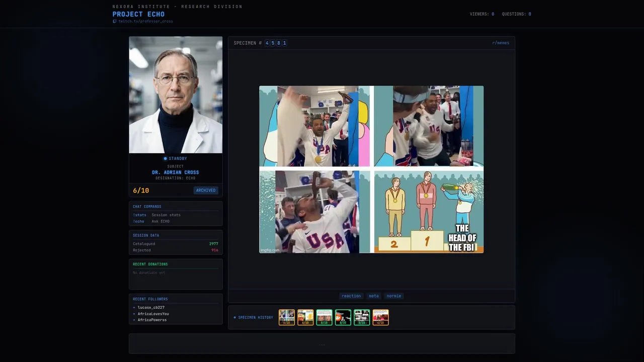Image resolution: width=644 pixels, height=362 pixels.
Task: Click the VIEWERS: 0 counter
Action: click(x=482, y=14)
